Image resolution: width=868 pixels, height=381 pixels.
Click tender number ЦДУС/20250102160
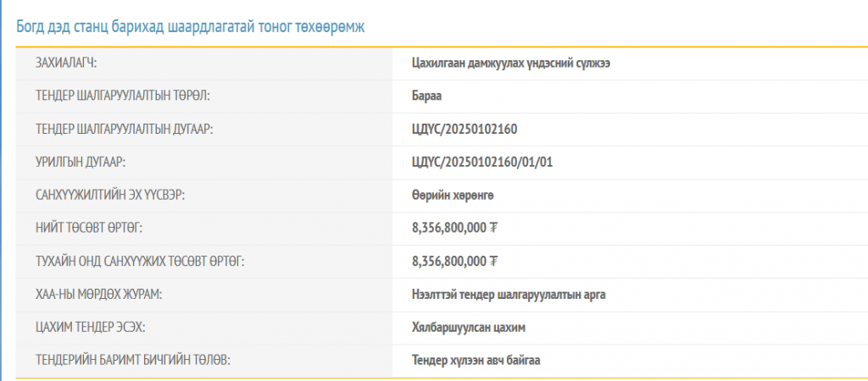(464, 129)
